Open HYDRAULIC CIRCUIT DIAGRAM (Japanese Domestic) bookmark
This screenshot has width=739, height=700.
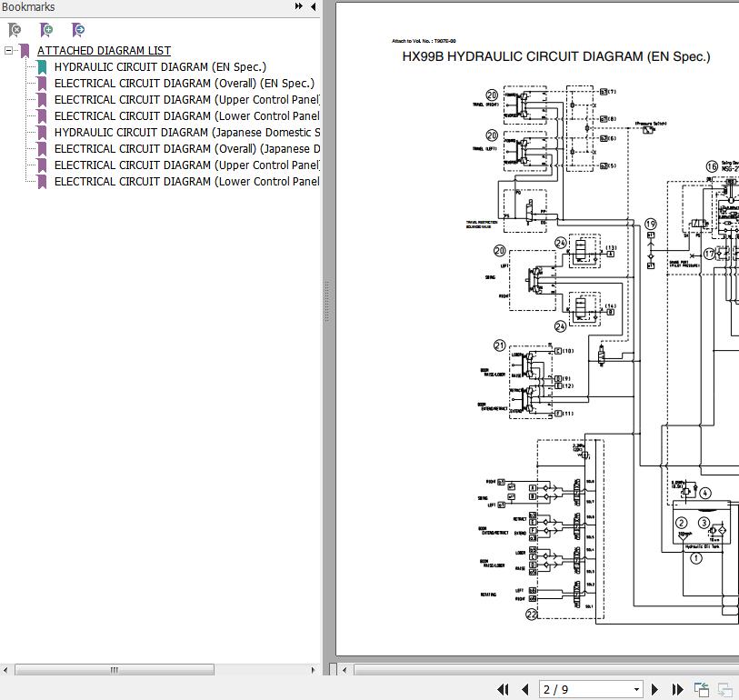pos(186,133)
